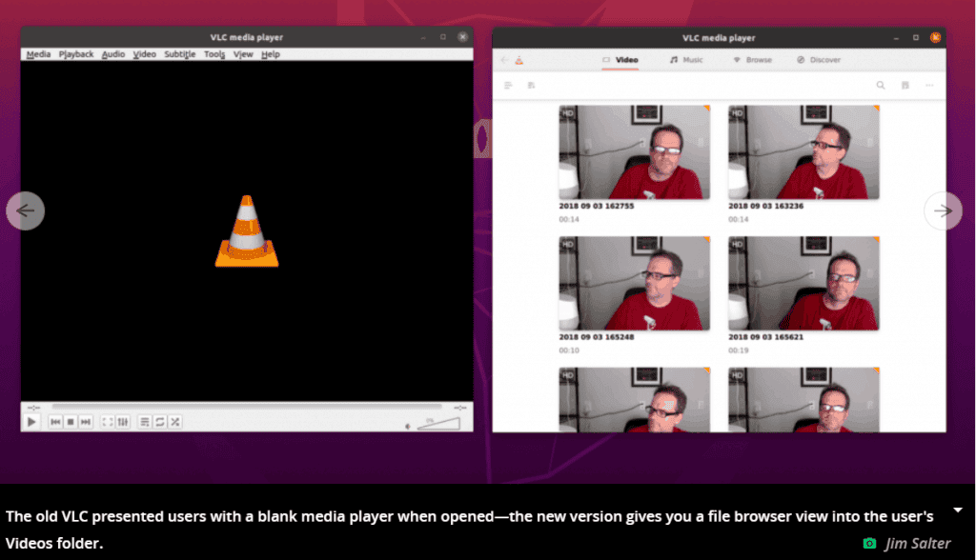Collapse the caption with triangle toggle
This screenshot has height=560, width=976.
tap(958, 510)
